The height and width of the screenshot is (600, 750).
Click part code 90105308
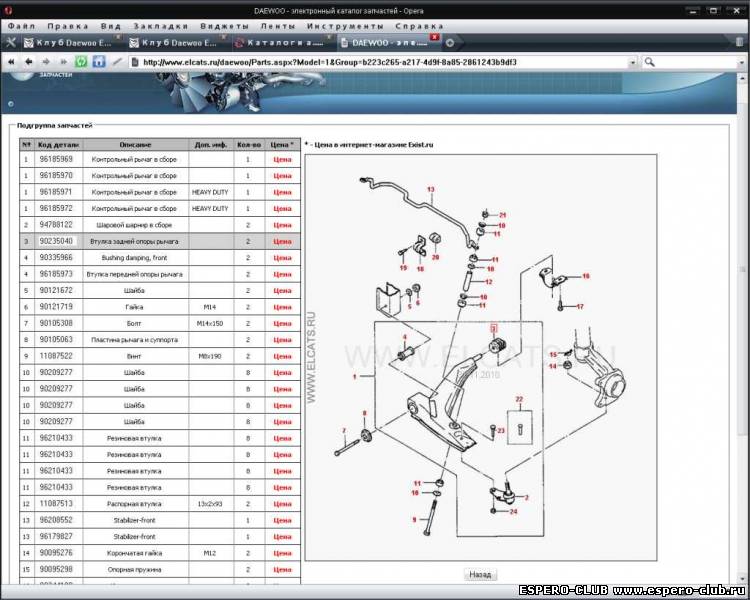click(56, 323)
